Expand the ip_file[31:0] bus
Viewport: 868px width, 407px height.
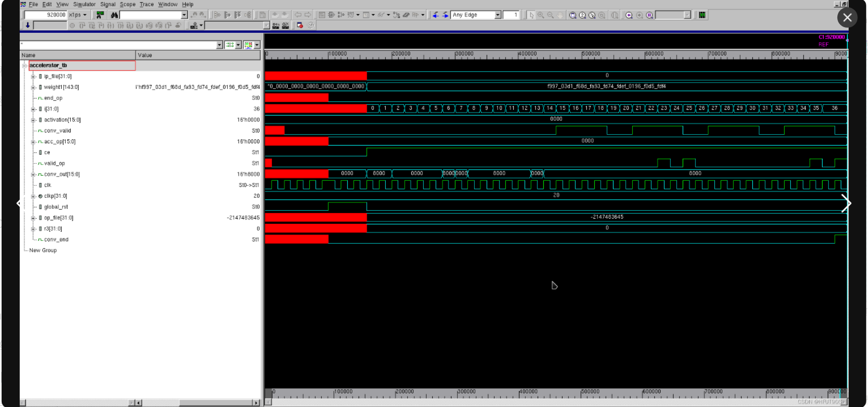(x=33, y=77)
